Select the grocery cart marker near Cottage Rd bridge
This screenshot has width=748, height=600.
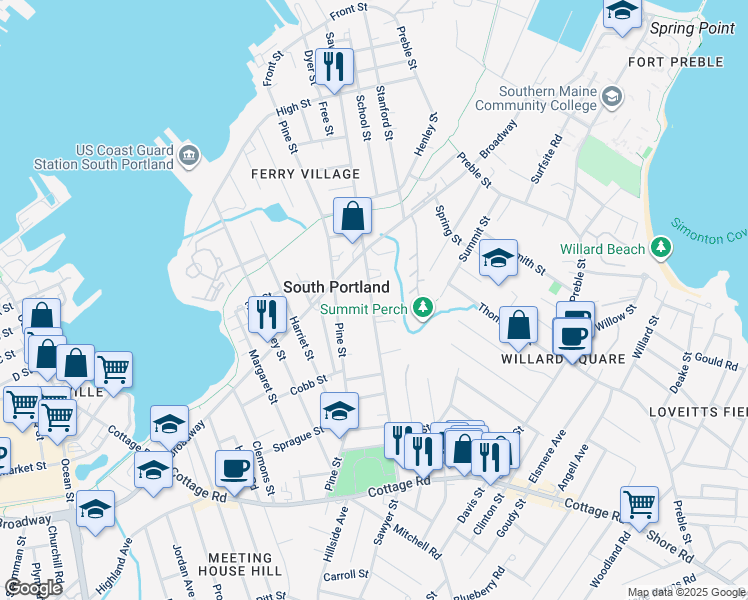pos(114,371)
